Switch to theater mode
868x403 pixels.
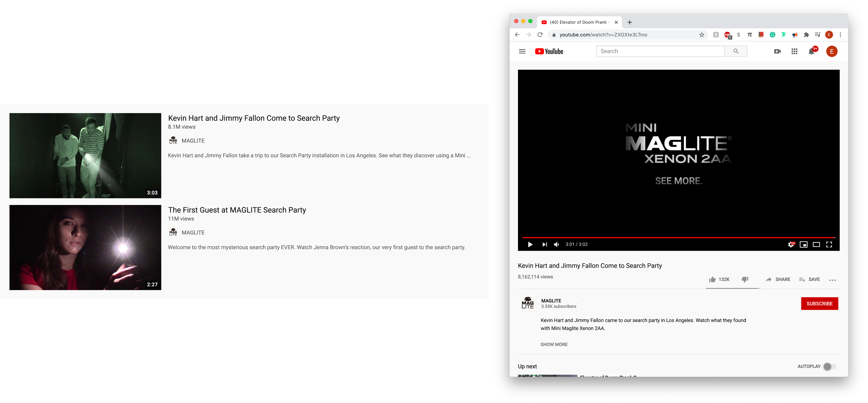[816, 244]
